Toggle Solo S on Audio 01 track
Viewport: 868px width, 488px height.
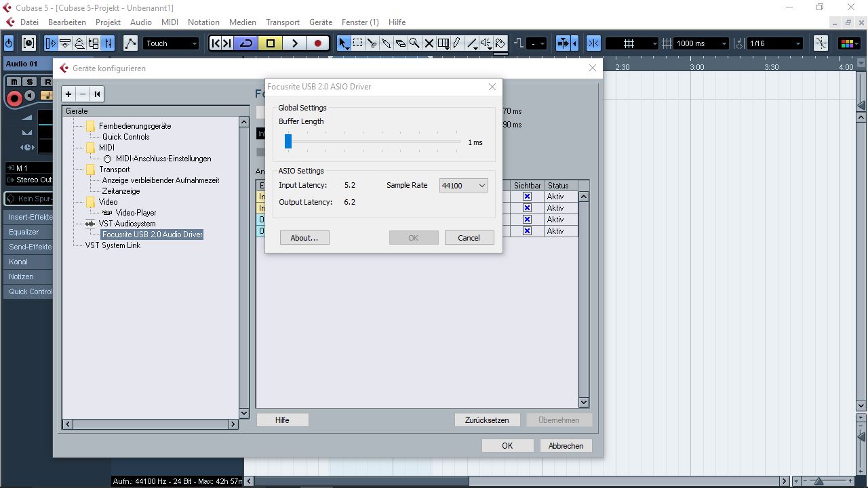tap(29, 82)
